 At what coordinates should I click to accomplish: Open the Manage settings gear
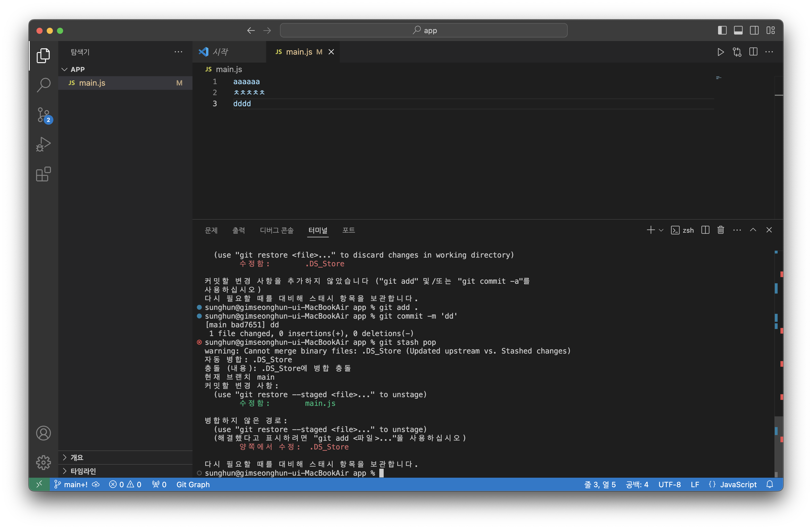[x=44, y=462]
